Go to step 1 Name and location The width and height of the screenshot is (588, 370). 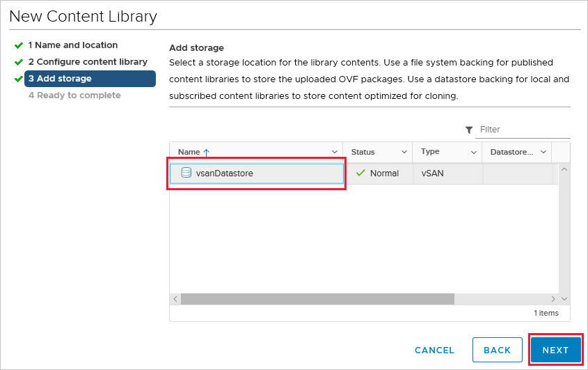72,45
